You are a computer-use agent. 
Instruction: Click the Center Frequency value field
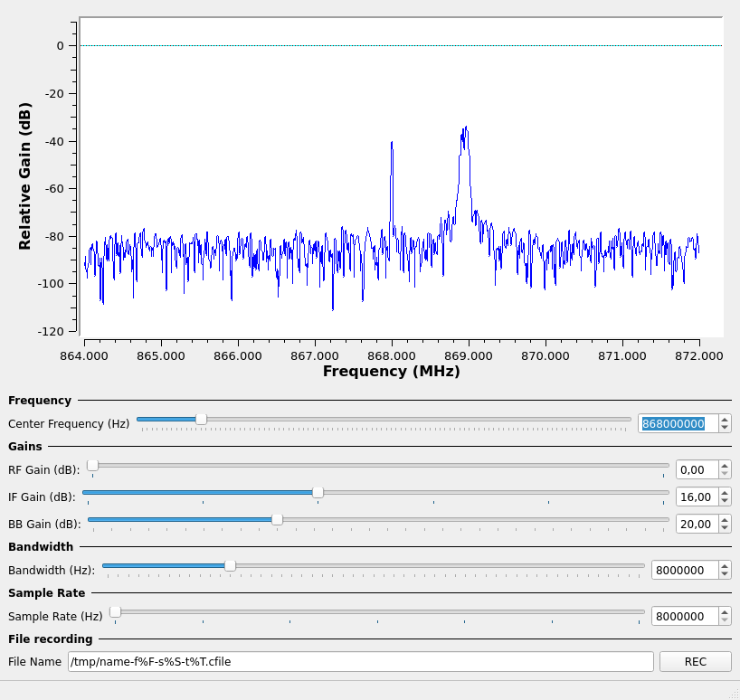coord(678,423)
